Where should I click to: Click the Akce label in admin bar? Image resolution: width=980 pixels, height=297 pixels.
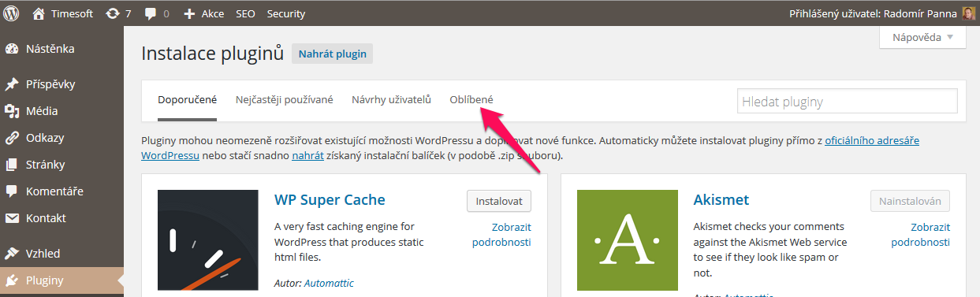click(213, 13)
